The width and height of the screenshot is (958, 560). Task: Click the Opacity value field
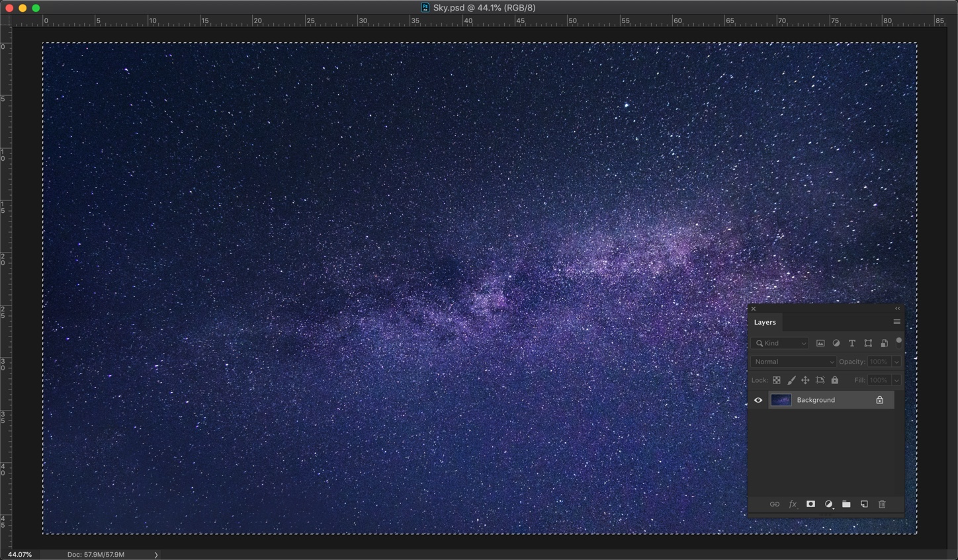(879, 362)
